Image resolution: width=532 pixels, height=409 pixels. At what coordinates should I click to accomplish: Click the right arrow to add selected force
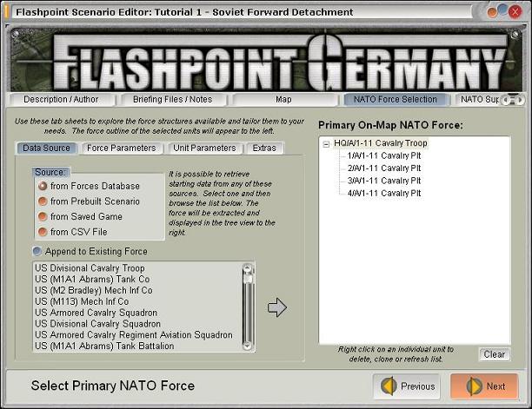[x=277, y=307]
